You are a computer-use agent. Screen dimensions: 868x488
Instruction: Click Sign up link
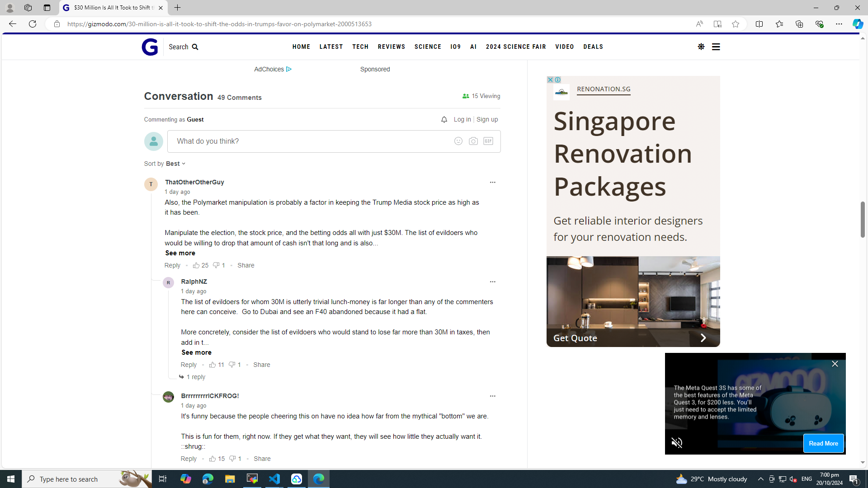tap(487, 120)
